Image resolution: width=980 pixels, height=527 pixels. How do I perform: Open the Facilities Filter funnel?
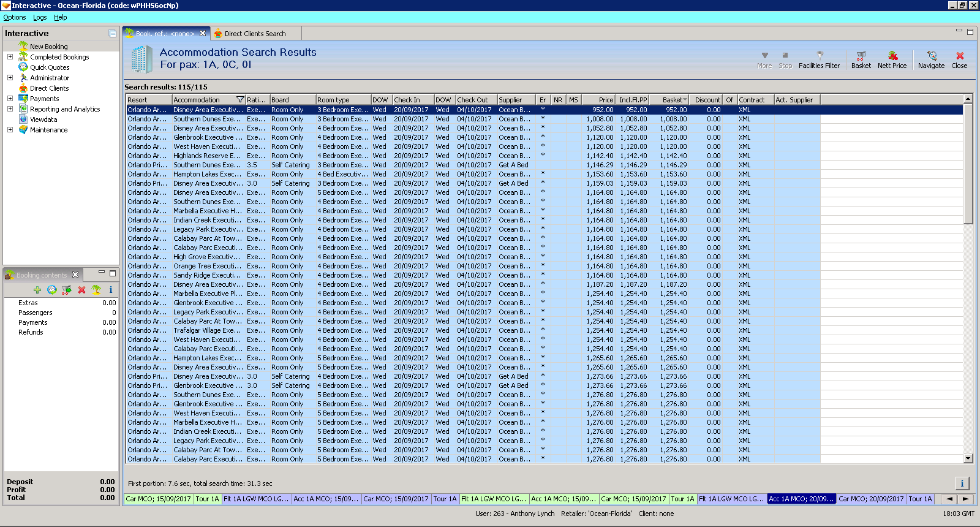819,59
